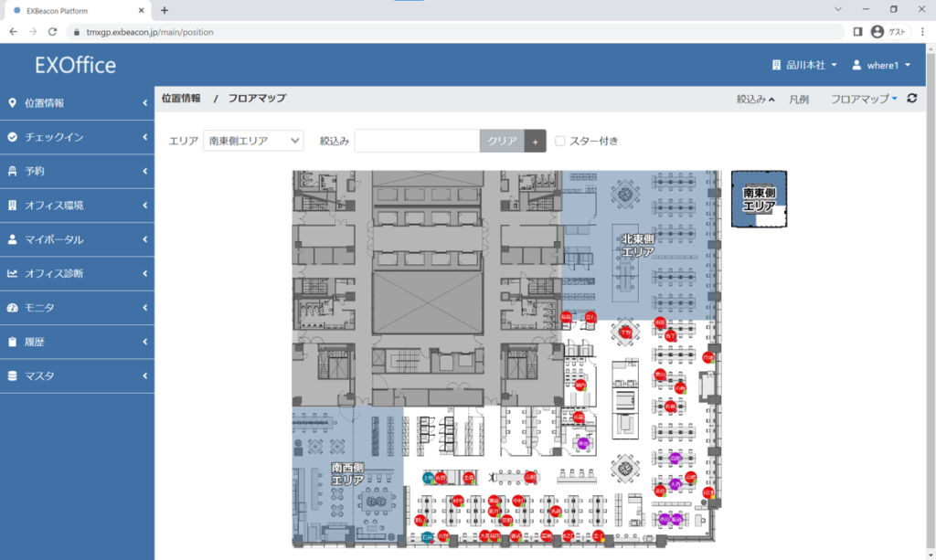
Task: Open the エリア dropdown showing 南東側エリア
Action: [253, 141]
